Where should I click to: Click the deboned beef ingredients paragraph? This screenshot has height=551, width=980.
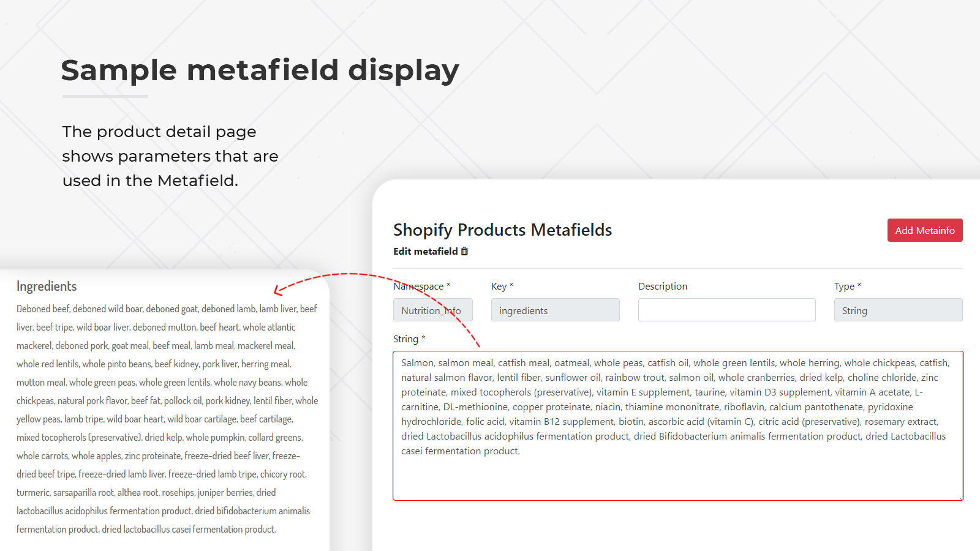167,419
